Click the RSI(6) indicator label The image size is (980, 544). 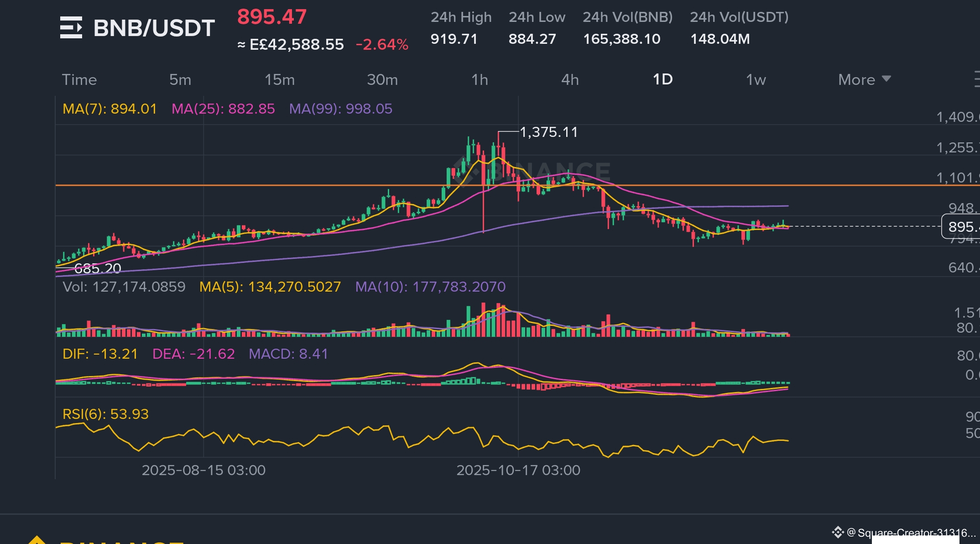(105, 414)
